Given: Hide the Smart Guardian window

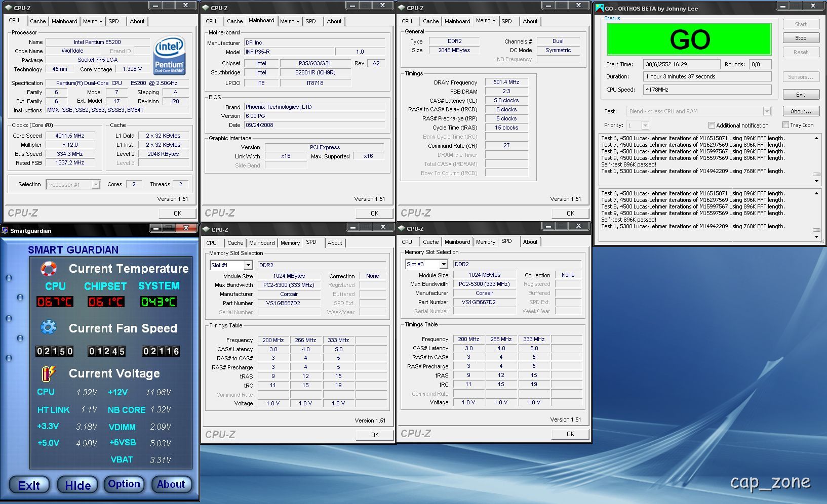Looking at the screenshot, I should [77, 485].
